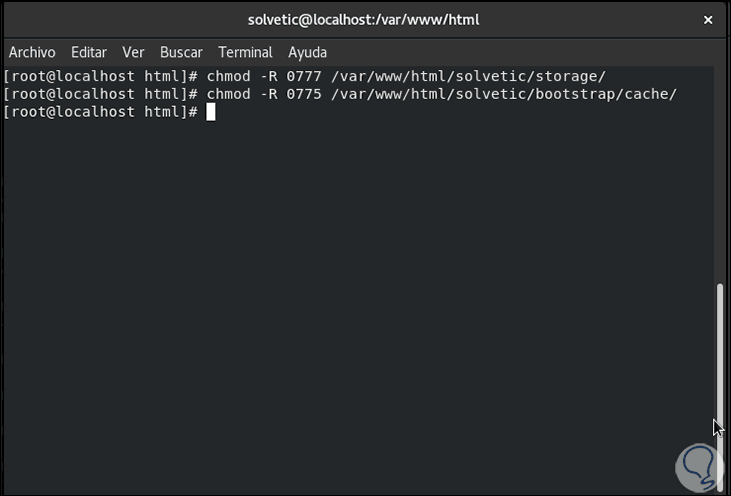
Task: Click the solvetic@localhost window title bar
Action: coord(365,19)
